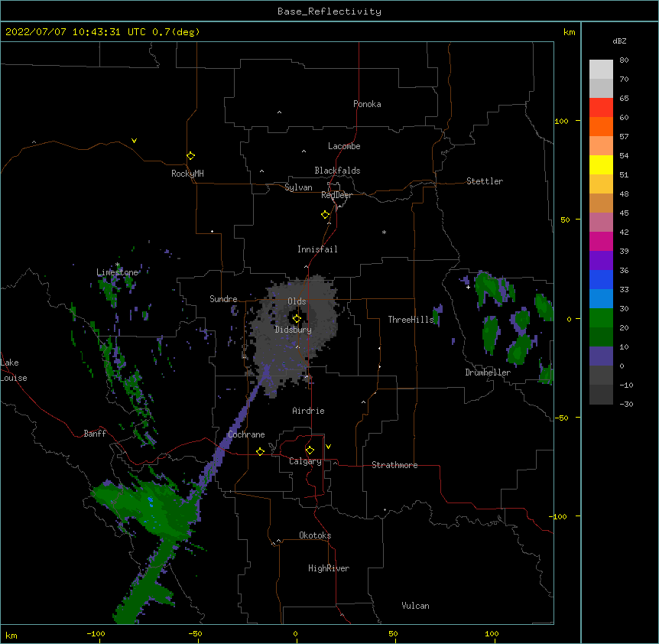Click the Drumheller city label
Screen dimensions: 659x644
(488, 372)
